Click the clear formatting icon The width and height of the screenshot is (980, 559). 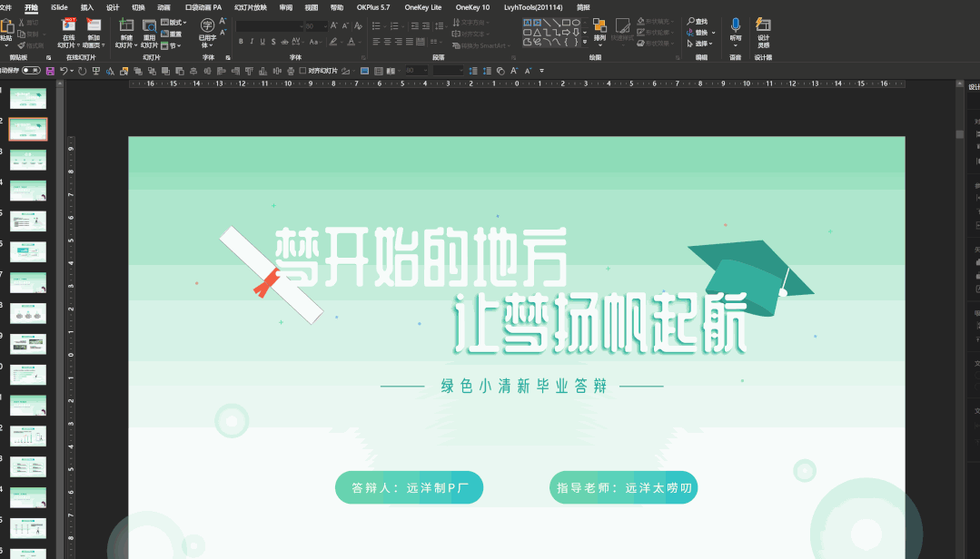358,25
